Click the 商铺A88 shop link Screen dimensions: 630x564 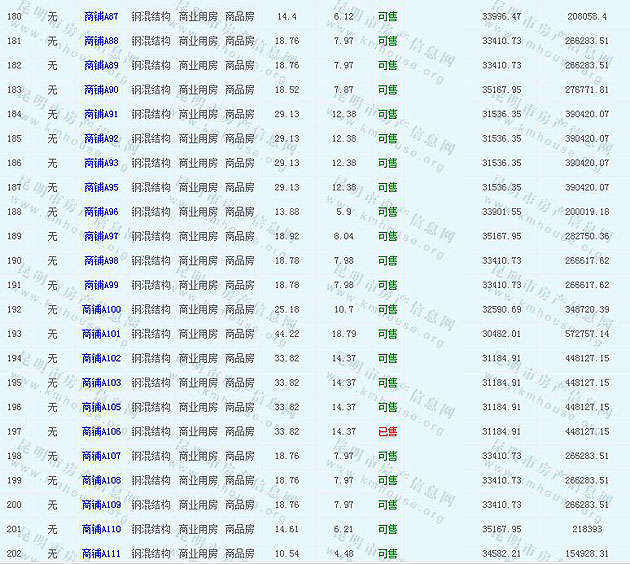pos(101,41)
